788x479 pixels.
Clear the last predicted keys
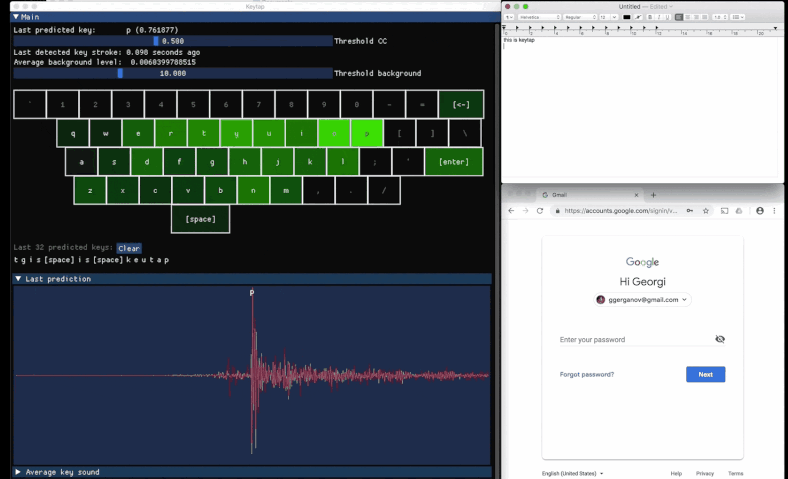129,248
